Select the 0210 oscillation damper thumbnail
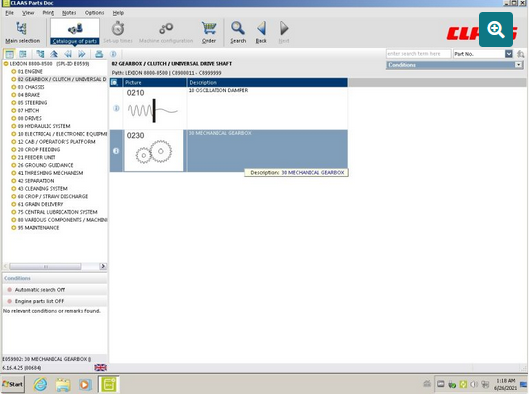 click(154, 108)
